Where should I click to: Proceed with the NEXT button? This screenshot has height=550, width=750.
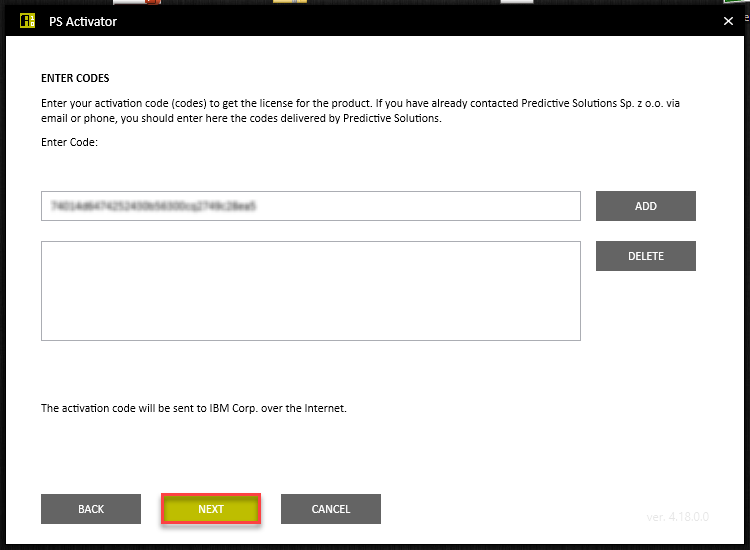click(211, 509)
